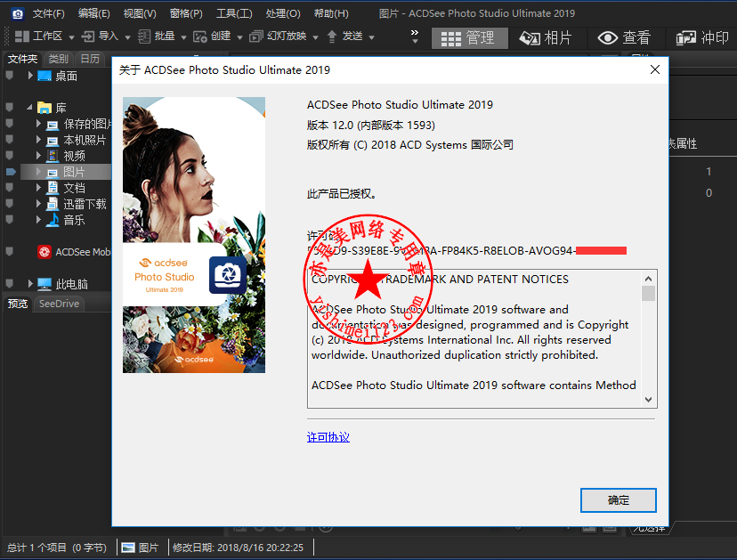Open the Create (创建) dropdown arrow

pyautogui.click(x=239, y=37)
